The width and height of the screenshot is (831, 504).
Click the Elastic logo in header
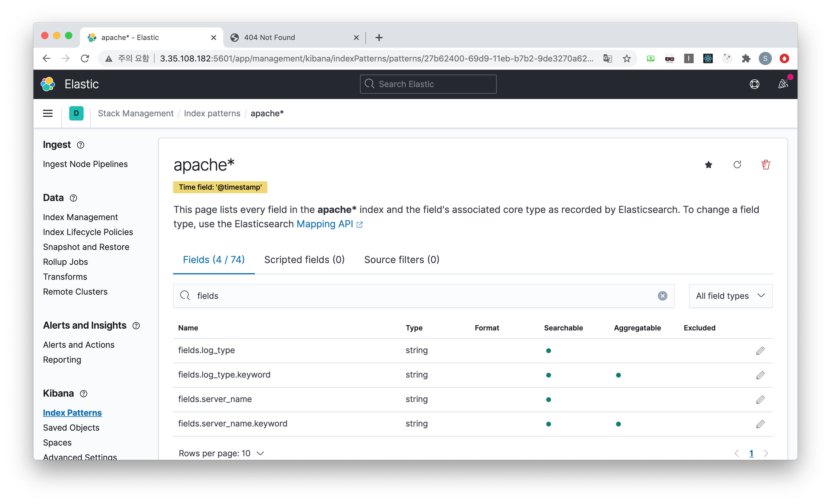pos(48,84)
